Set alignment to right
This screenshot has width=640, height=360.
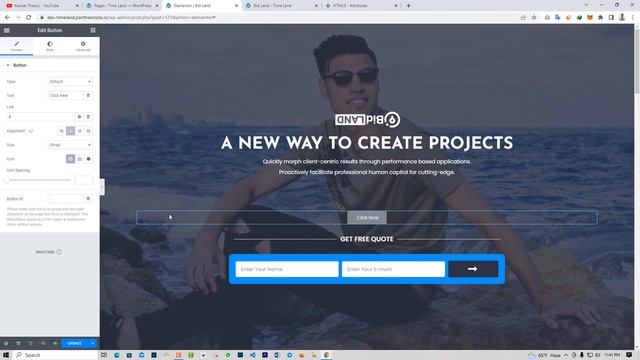tap(80, 131)
